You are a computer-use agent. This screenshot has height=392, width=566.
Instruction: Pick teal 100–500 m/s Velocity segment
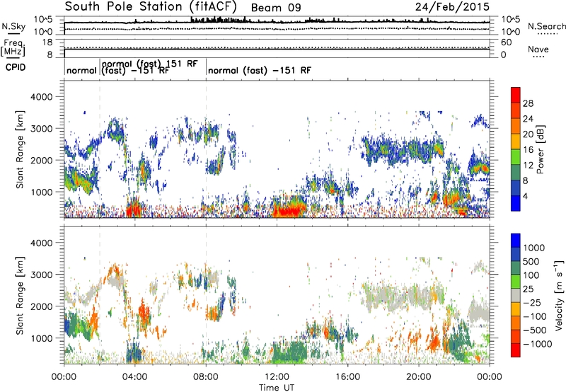tap(516, 268)
